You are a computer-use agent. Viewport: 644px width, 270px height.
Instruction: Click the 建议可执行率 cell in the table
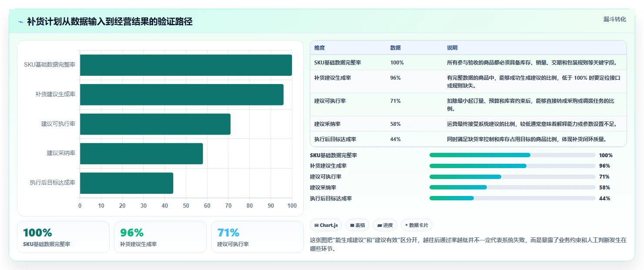tap(330, 101)
